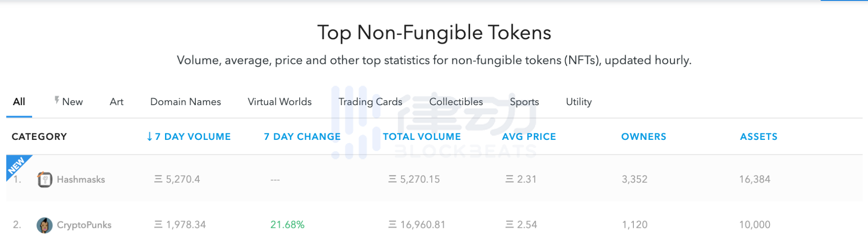
Task: Sort by Total Volume column
Action: coord(422,137)
